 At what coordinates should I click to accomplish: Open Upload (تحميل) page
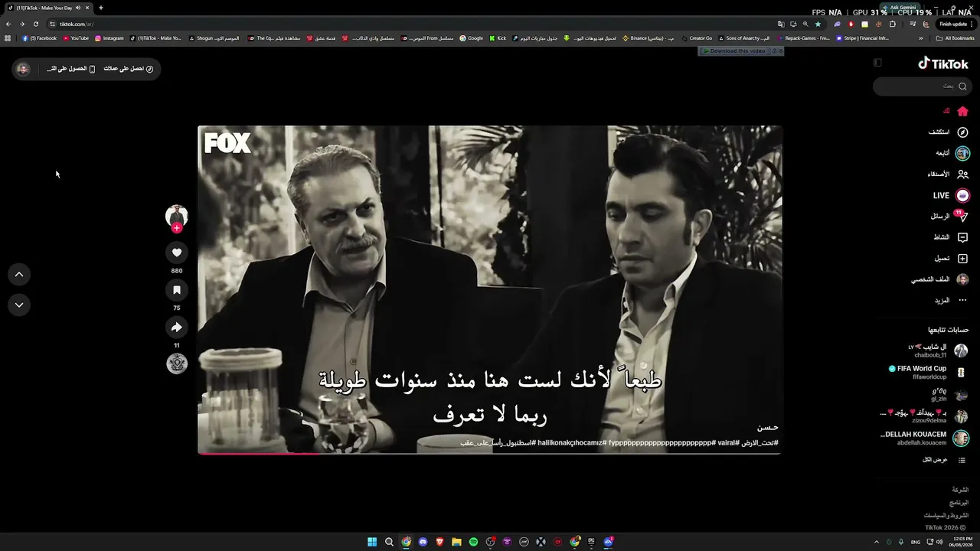(951, 259)
